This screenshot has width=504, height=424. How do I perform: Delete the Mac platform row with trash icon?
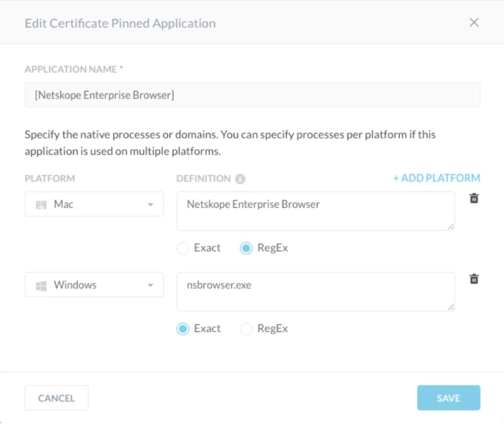coord(474,198)
